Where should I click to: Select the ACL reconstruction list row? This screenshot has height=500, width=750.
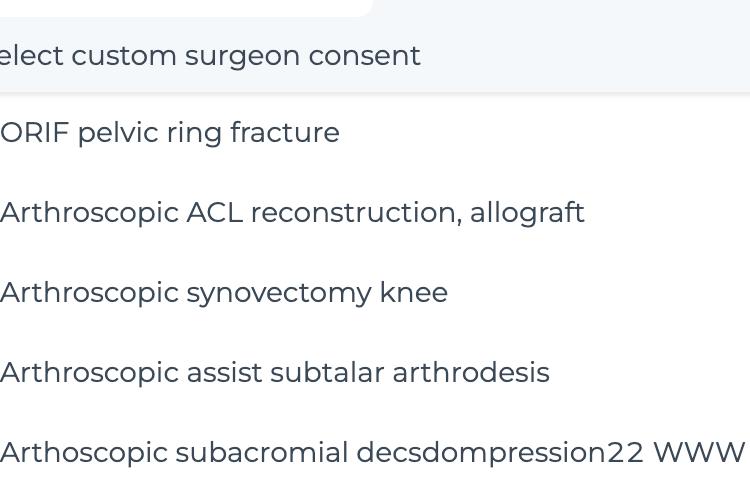tap(375, 212)
